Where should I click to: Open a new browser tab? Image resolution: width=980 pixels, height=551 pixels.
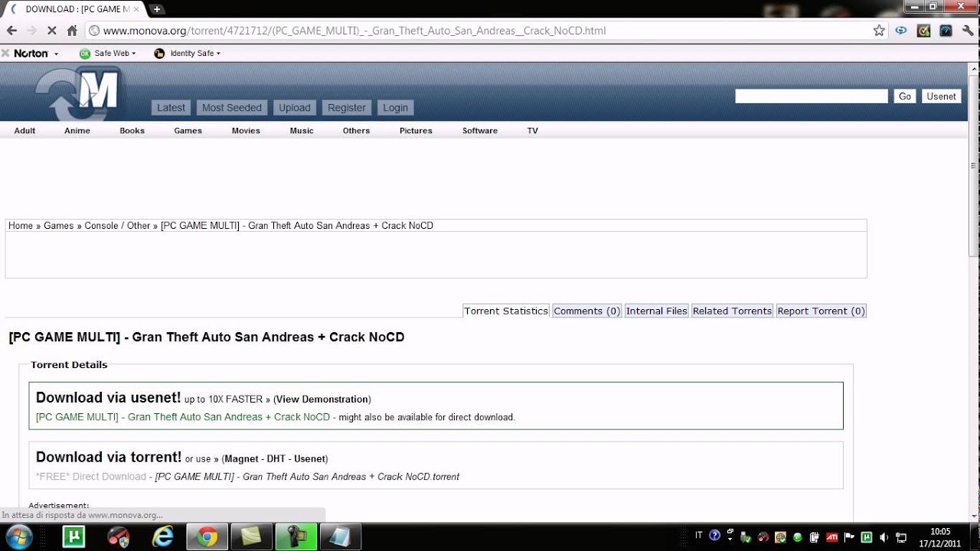[x=156, y=9]
